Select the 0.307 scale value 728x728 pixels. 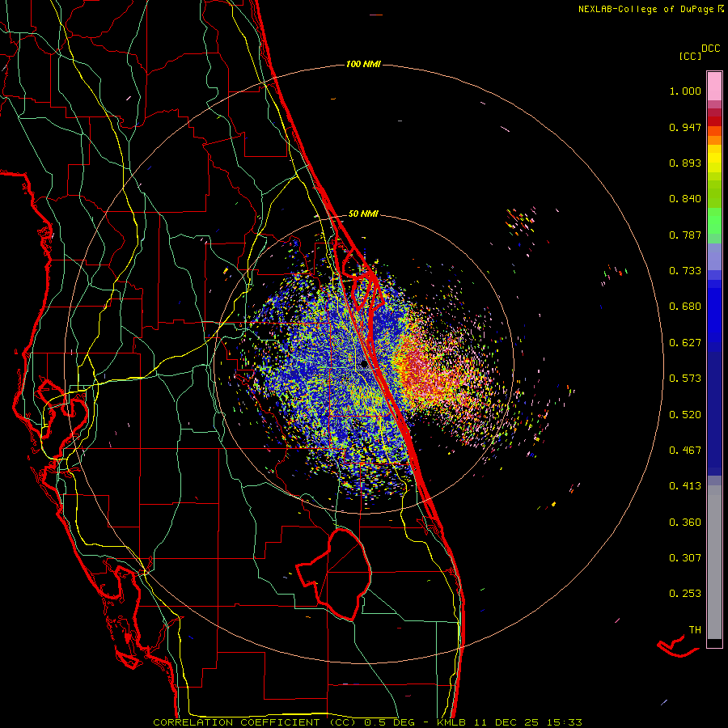[685, 558]
